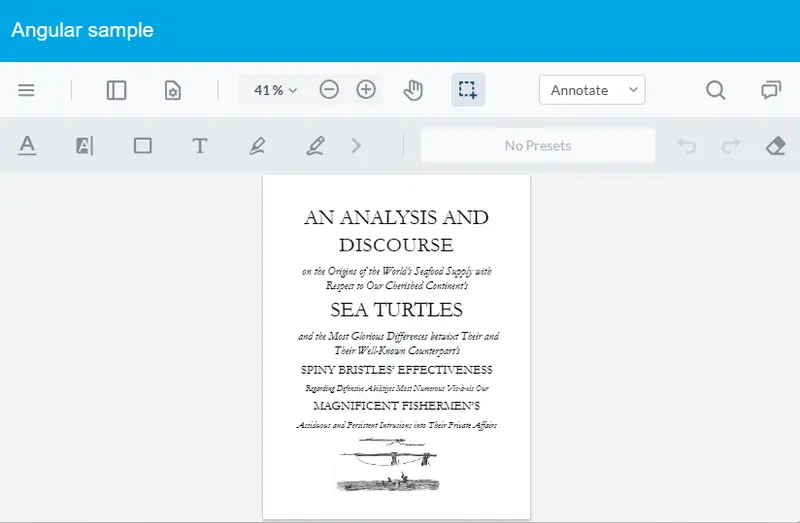Toggle the left sidebar panel

[x=116, y=90]
